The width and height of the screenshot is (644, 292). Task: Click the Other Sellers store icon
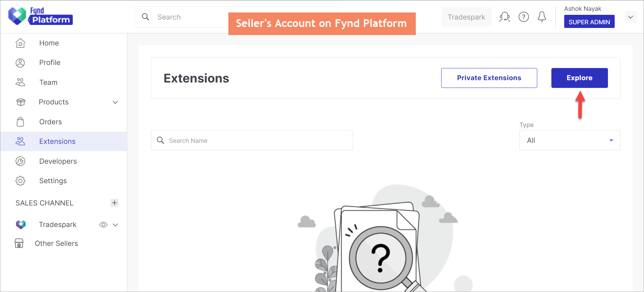19,243
